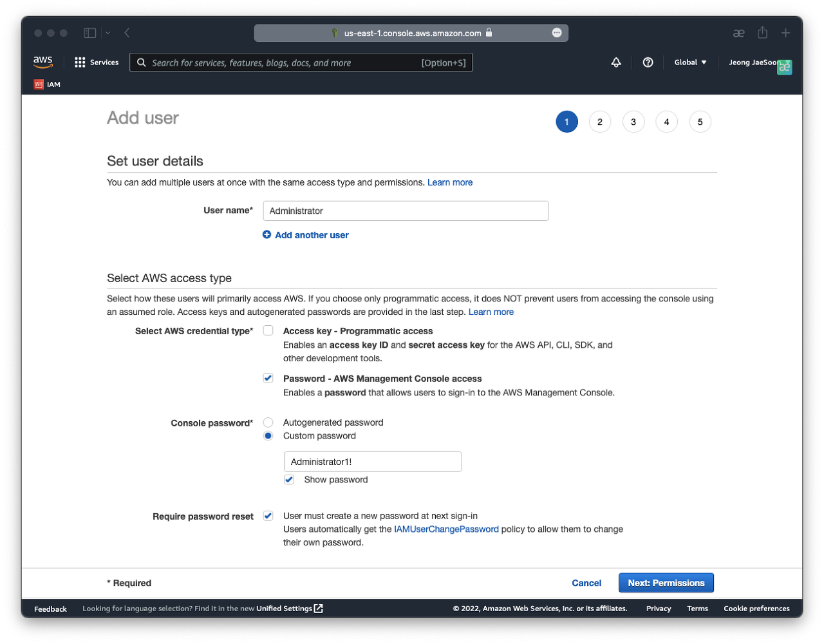824x644 pixels.
Task: Click the Cancel button
Action: coord(586,583)
